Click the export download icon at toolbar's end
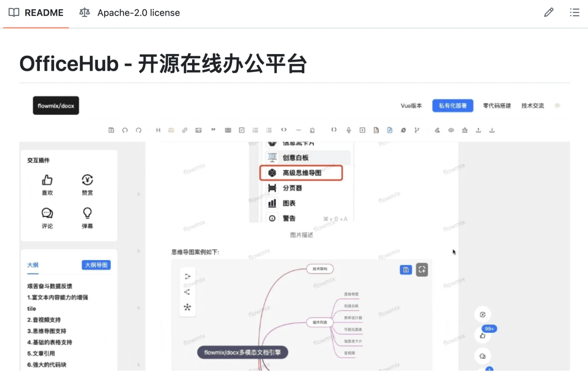This screenshot has height=384, width=588. pos(492,130)
